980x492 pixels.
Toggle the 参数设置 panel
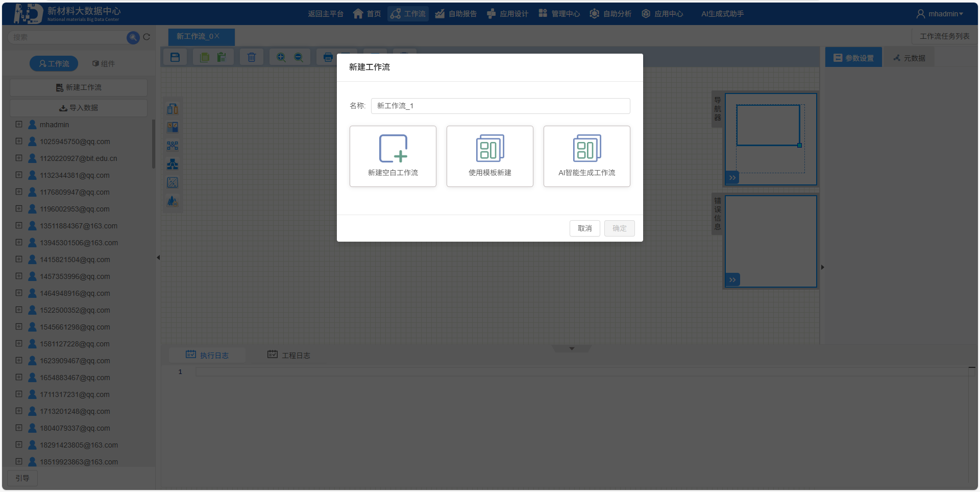pos(853,57)
